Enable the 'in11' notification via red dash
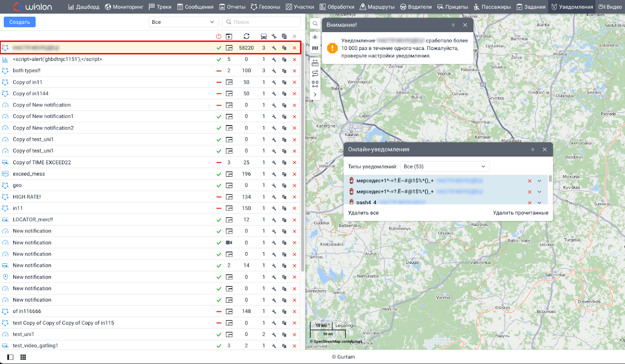Viewport: 625px width, 364px height. point(219,208)
